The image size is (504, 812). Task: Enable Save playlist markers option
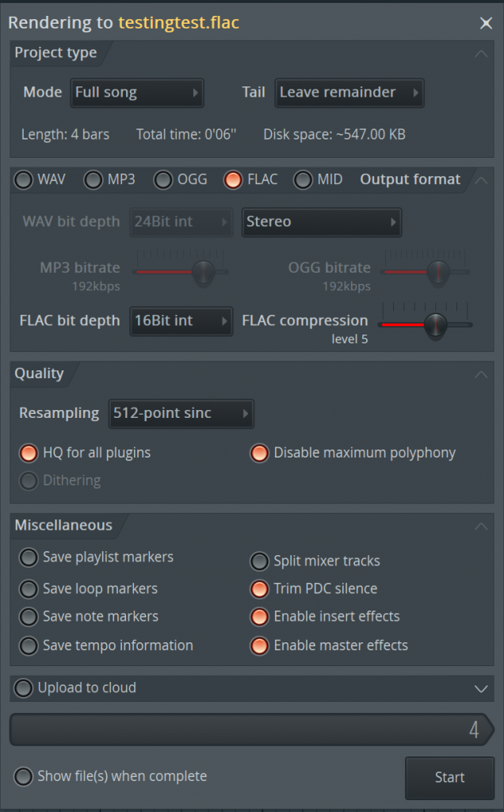[x=29, y=557]
